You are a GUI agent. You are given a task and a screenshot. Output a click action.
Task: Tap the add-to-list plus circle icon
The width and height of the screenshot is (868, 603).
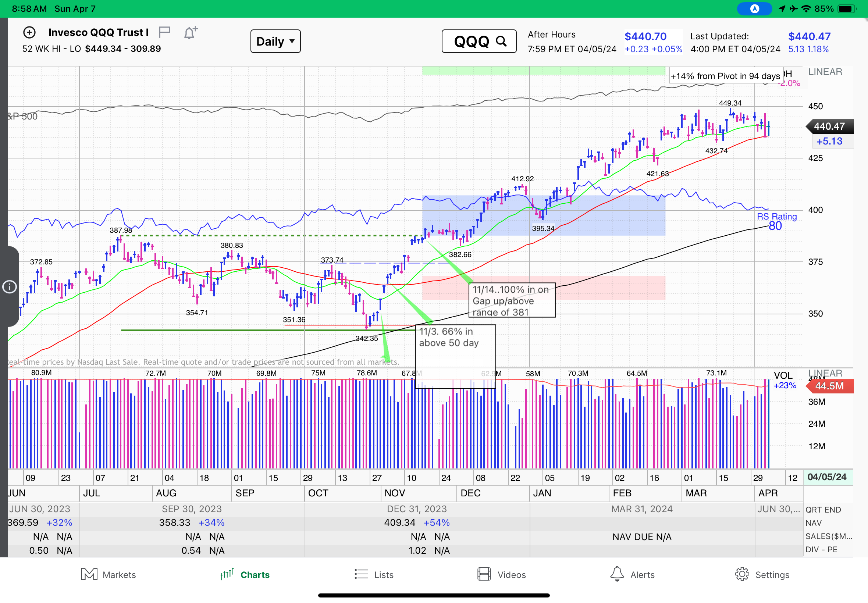click(29, 32)
